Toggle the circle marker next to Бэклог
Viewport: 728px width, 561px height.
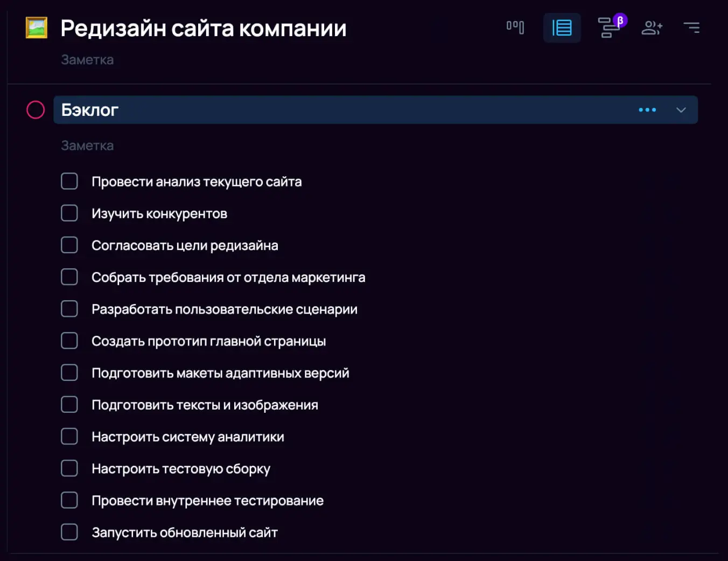pos(35,110)
